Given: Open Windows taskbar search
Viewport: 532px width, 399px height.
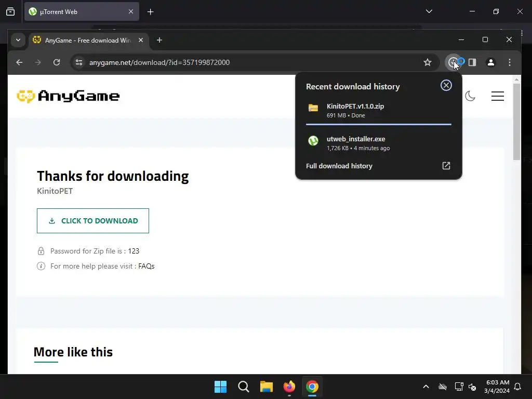Looking at the screenshot, I should (244, 387).
